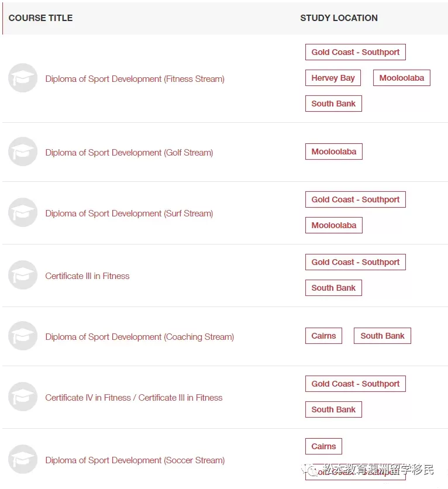The width and height of the screenshot is (448, 489).
Task: Click graduation cap icon beside Certificate IV in Fitness
Action: (x=23, y=397)
